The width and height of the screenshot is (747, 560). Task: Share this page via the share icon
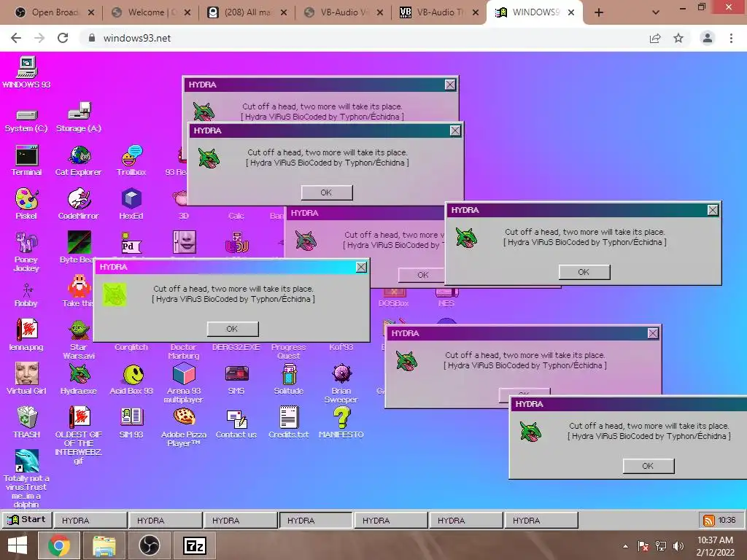655,38
